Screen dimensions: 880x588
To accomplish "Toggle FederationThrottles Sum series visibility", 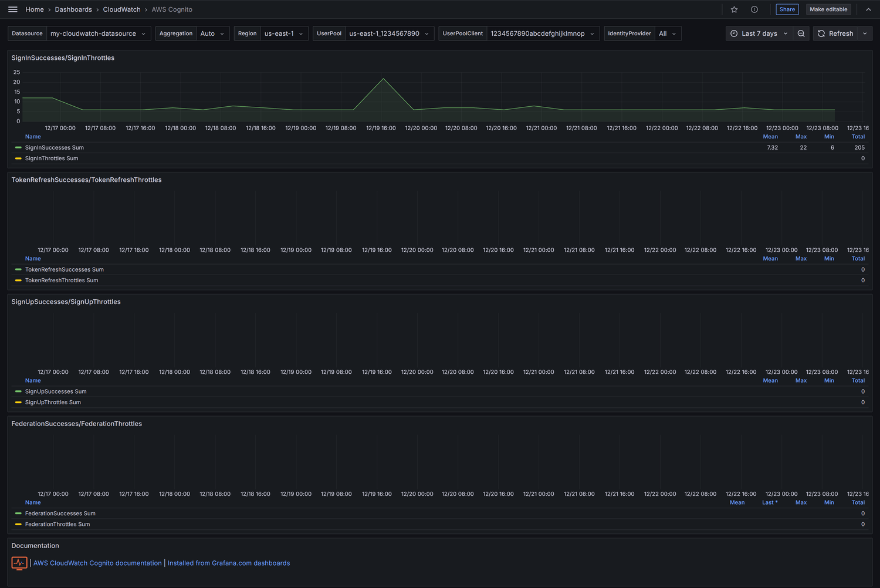I will [57, 525].
